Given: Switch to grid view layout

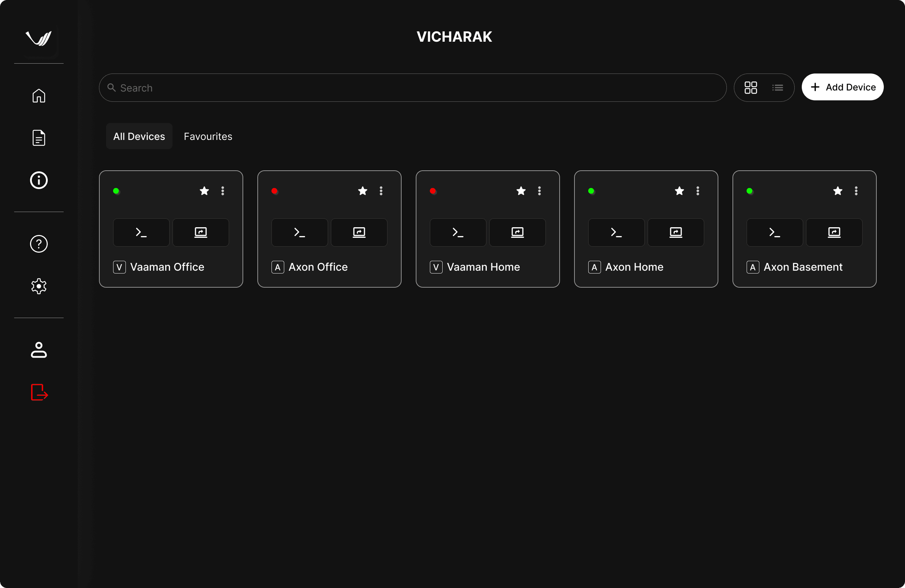Looking at the screenshot, I should click(751, 88).
